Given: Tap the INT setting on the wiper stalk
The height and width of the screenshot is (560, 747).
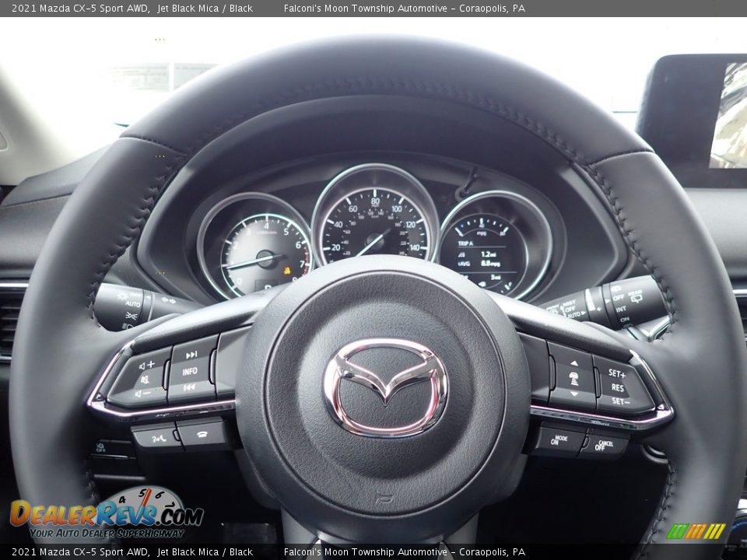Looking at the screenshot, I should [x=621, y=309].
